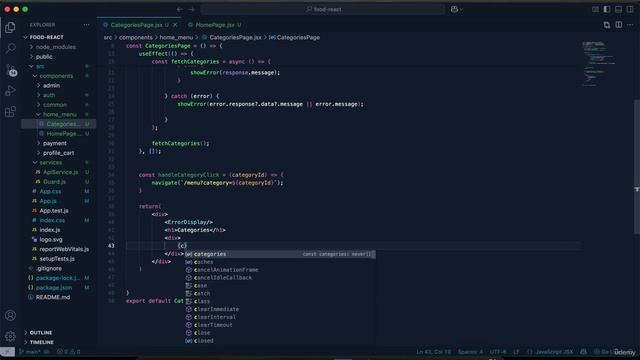Expand the auth folder
640x360 pixels.
(49, 95)
